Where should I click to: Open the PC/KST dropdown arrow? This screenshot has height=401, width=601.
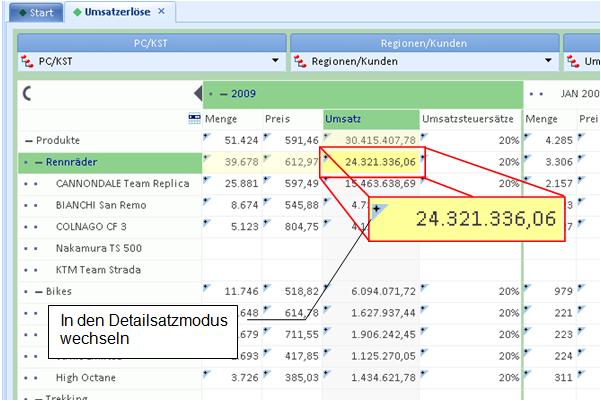(275, 61)
